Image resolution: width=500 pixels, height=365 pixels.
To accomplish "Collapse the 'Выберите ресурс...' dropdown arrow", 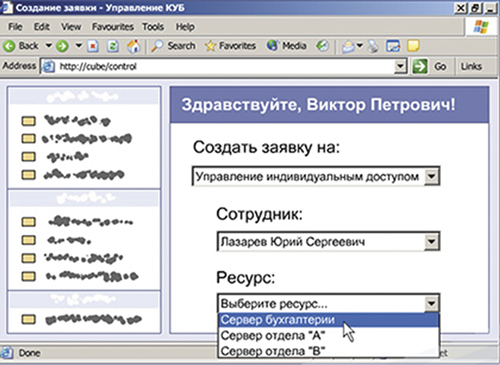I will [432, 303].
